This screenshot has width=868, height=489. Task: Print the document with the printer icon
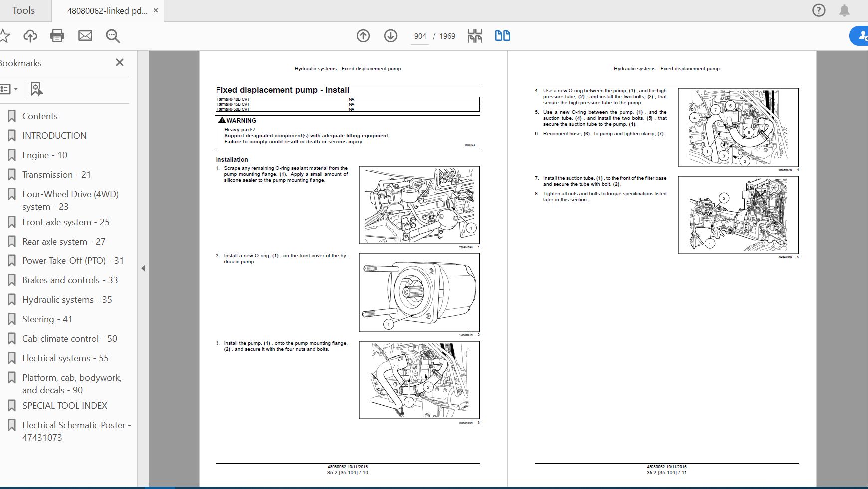(57, 36)
